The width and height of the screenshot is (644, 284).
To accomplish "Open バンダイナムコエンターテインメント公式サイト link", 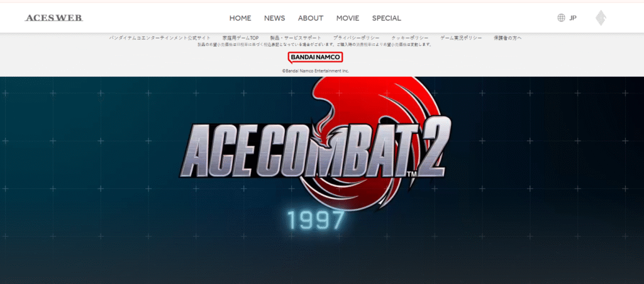I will click(x=160, y=38).
